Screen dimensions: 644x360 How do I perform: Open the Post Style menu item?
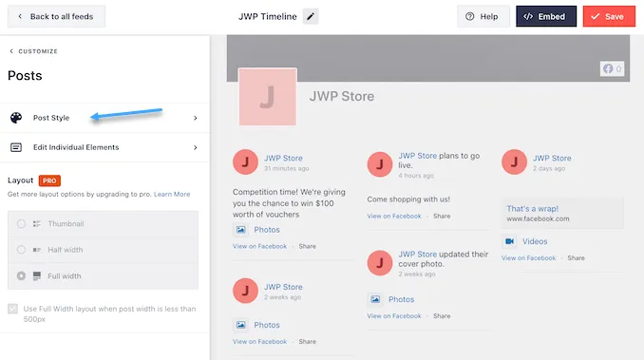coord(104,118)
